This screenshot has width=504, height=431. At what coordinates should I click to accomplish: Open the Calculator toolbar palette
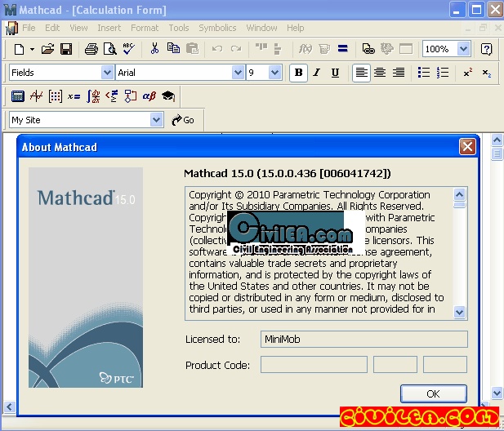click(x=18, y=96)
